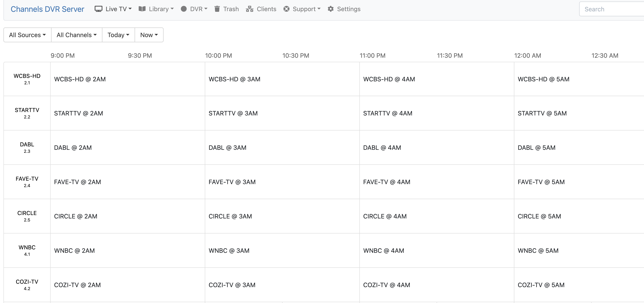Screen dimensions: 644x303
Task: Open the All Sources dropdown
Action: click(27, 35)
